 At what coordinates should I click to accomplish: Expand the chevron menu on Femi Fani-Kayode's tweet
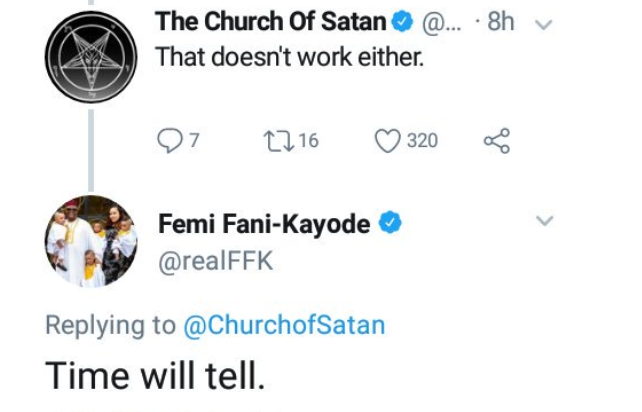point(545,221)
